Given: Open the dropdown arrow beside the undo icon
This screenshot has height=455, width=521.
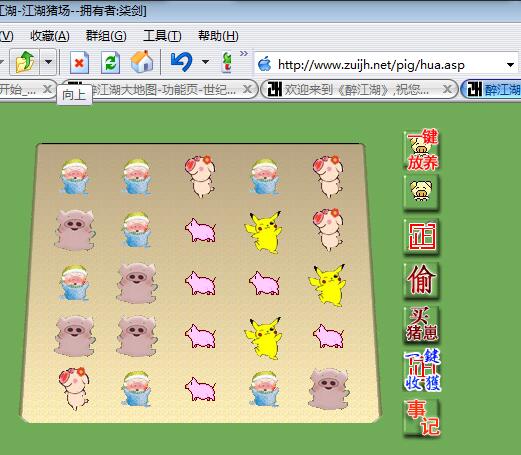Looking at the screenshot, I should 205,62.
